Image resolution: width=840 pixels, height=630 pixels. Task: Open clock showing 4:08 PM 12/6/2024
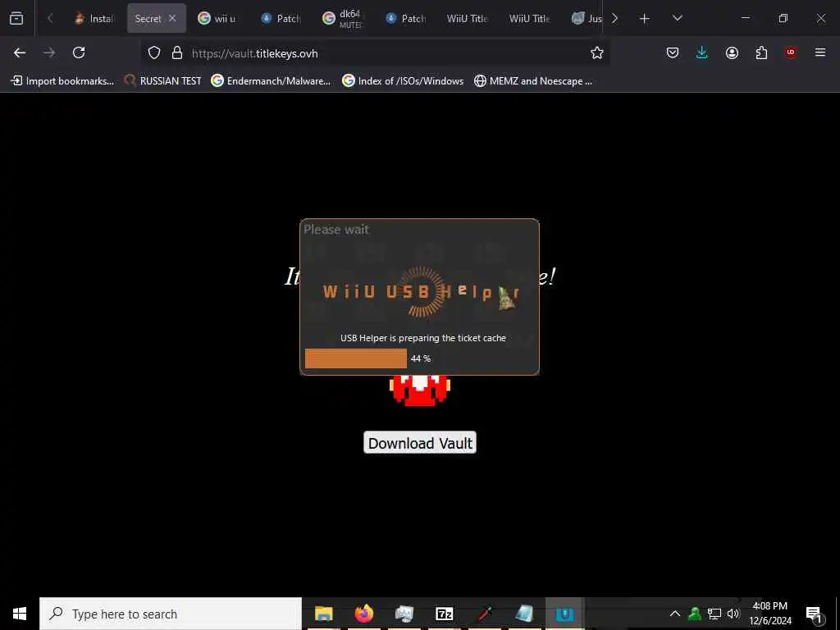pyautogui.click(x=770, y=614)
